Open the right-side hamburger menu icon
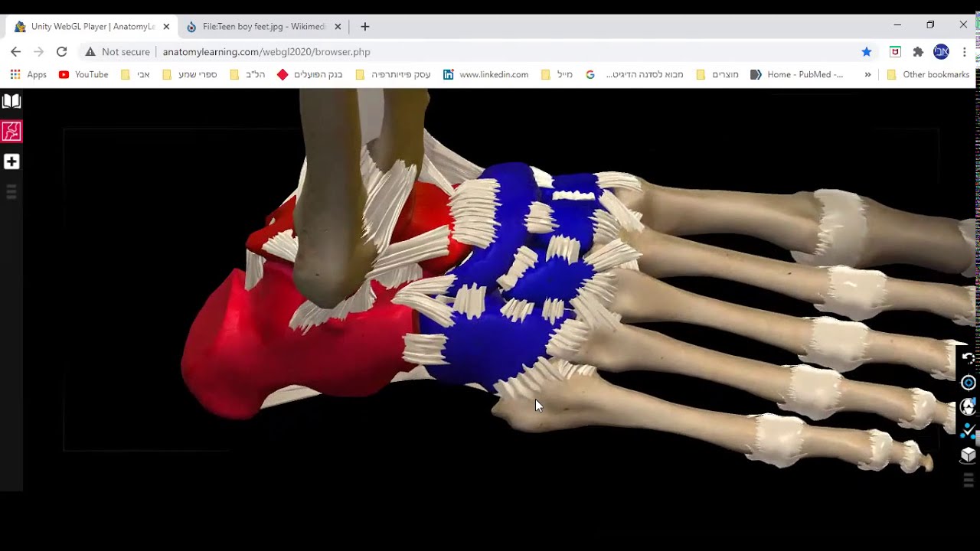The image size is (980, 551). click(x=969, y=480)
